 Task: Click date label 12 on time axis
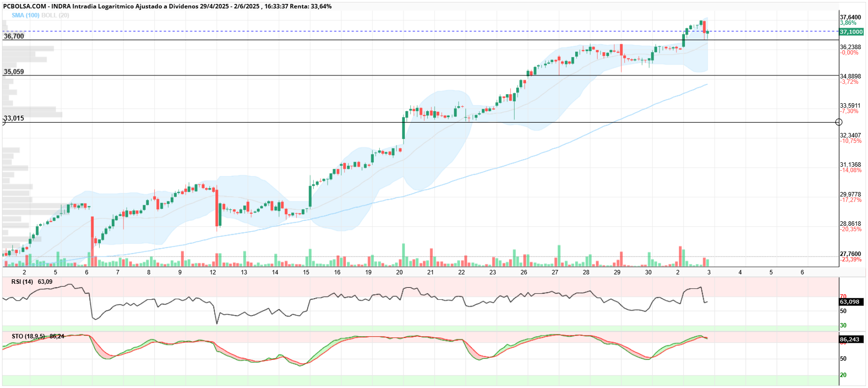[x=213, y=272]
